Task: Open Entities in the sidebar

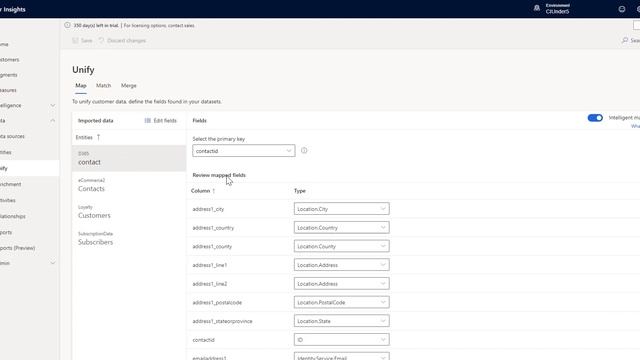Action: 6,152
